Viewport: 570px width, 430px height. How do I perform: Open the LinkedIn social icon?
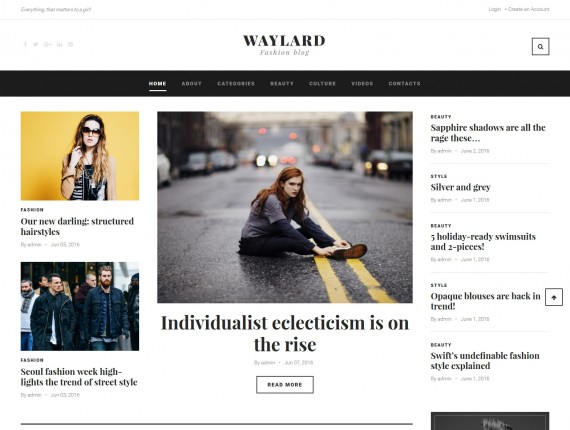(59, 44)
